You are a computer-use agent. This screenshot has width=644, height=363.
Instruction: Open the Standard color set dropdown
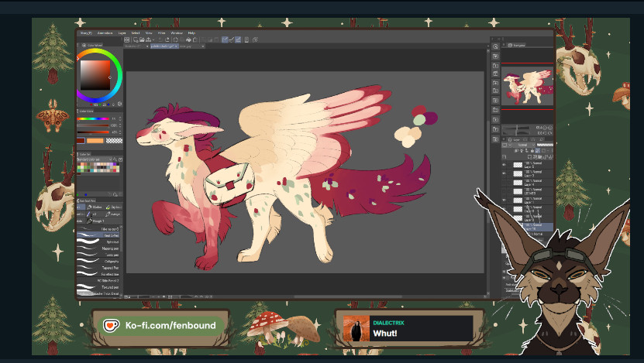[94, 159]
